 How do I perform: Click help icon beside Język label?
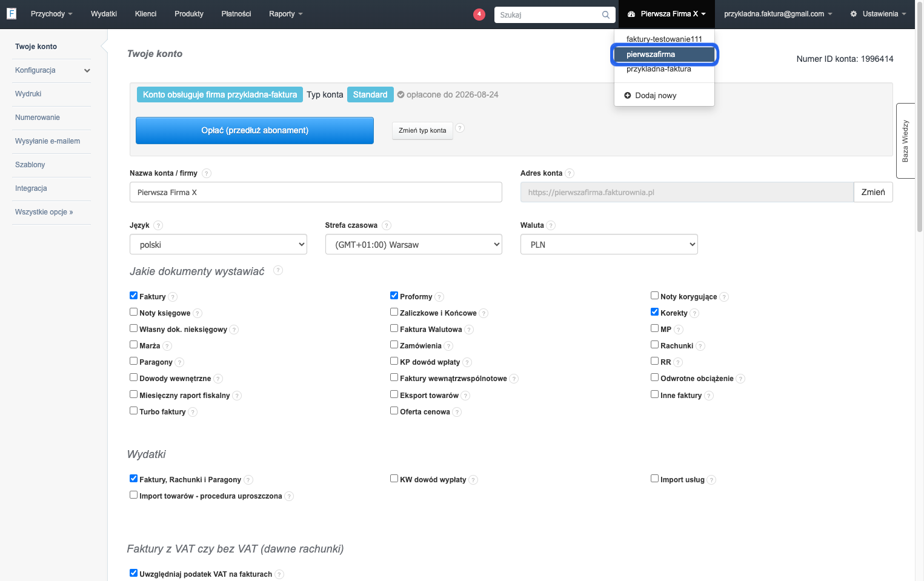pos(158,225)
